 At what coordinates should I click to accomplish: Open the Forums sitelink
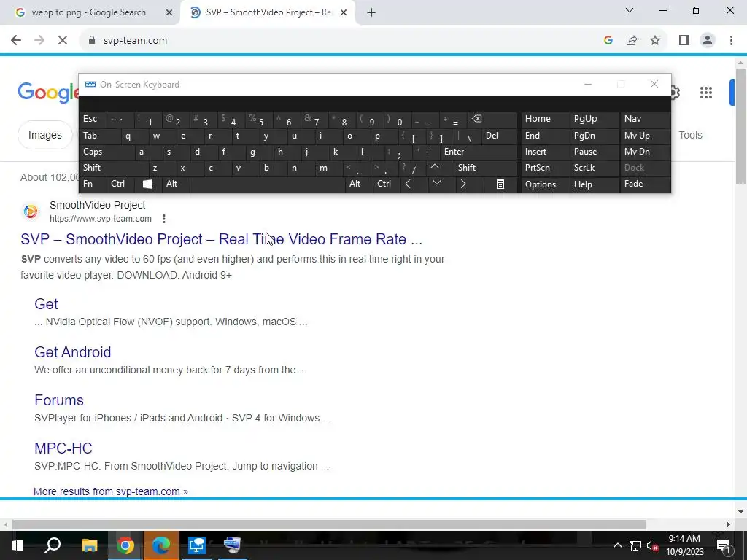pyautogui.click(x=59, y=400)
